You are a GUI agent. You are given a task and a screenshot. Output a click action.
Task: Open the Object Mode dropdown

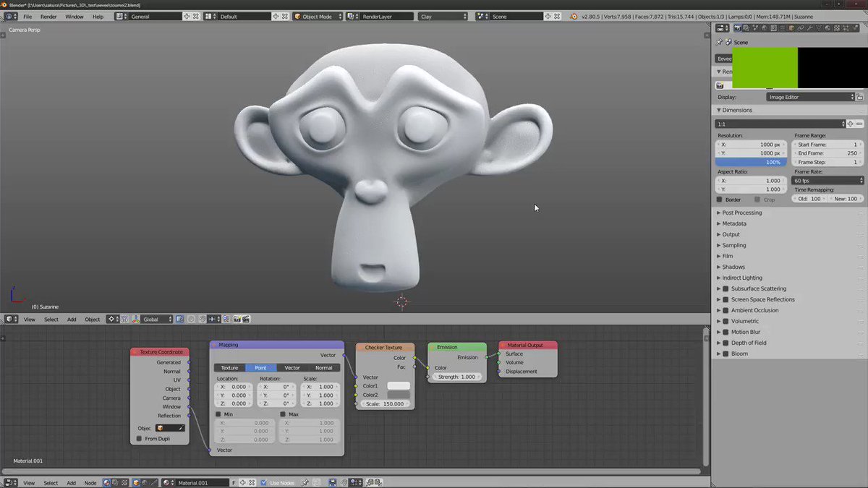tap(317, 16)
